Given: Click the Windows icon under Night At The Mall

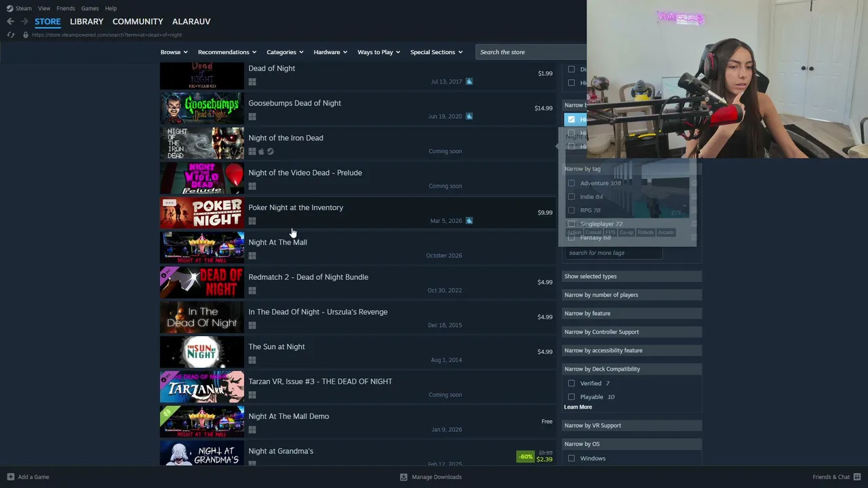Looking at the screenshot, I should pyautogui.click(x=252, y=256).
